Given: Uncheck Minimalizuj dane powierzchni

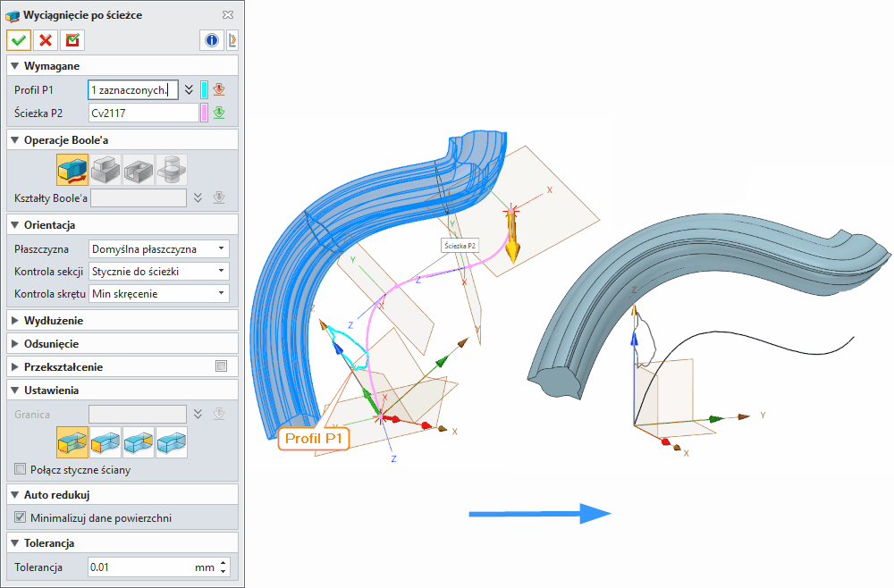Looking at the screenshot, I should (21, 517).
